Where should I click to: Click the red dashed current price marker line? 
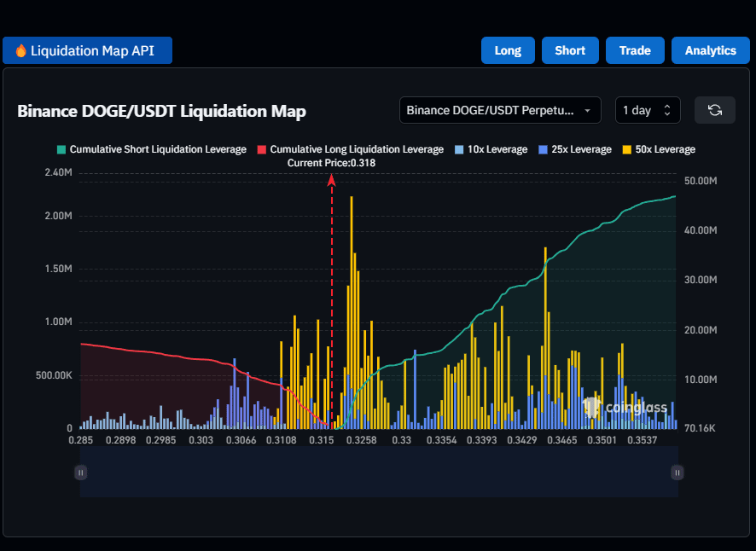click(332, 304)
